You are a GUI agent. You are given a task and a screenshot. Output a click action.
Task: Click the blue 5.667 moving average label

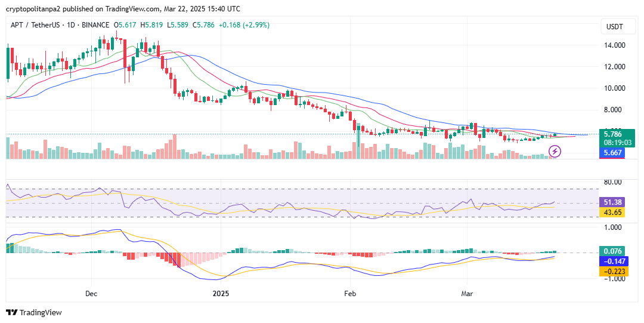pos(612,153)
